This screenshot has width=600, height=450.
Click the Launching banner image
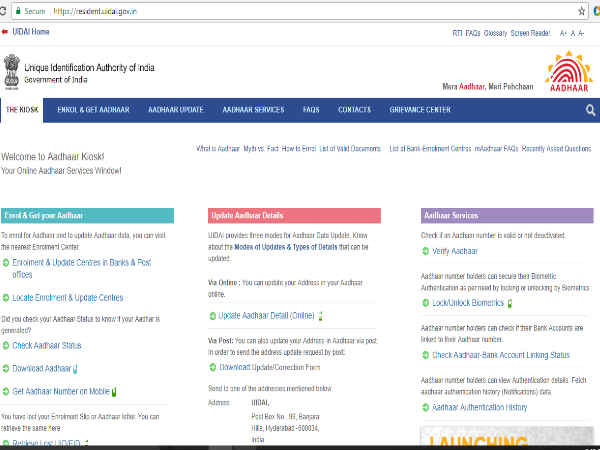click(x=507, y=436)
